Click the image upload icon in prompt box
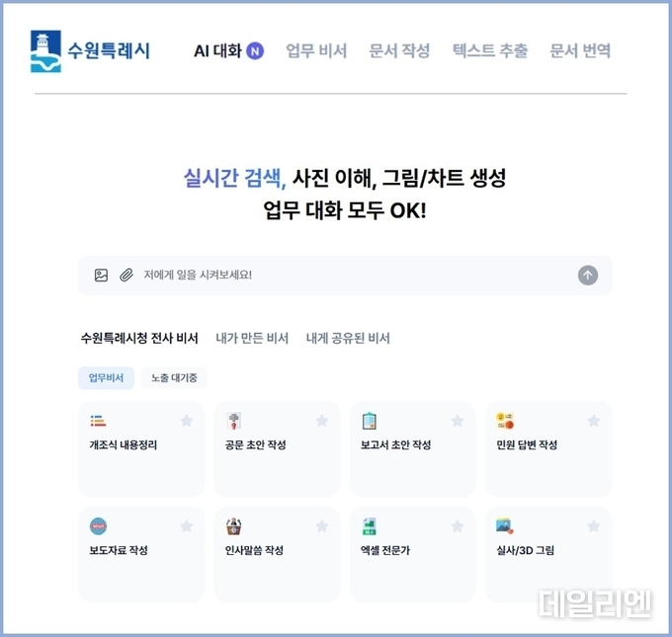This screenshot has width=672, height=637. pos(101,275)
